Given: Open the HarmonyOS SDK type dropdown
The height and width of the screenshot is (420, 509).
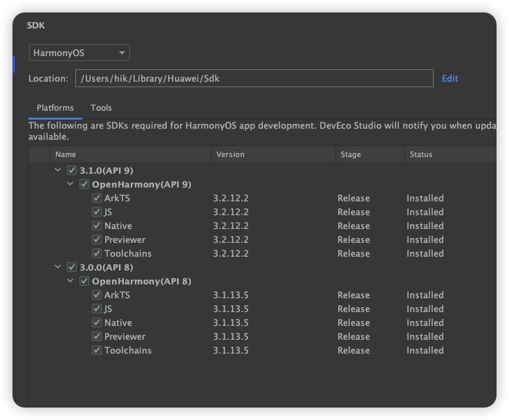Looking at the screenshot, I should point(80,53).
